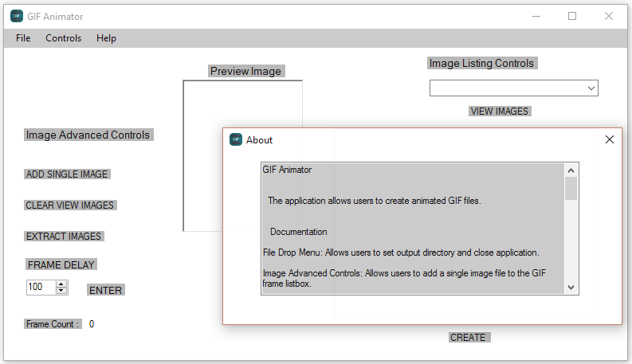
Task: Close the About dialog
Action: (610, 139)
